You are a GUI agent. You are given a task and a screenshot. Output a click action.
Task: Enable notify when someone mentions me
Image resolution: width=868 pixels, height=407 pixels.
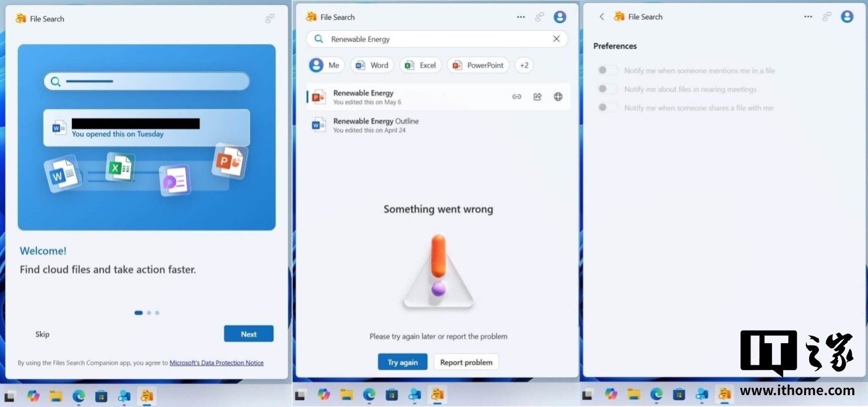click(608, 71)
